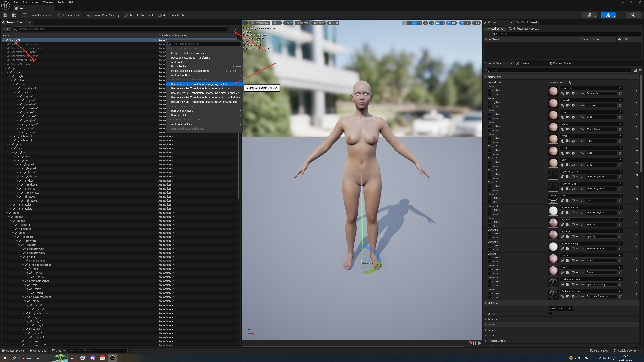The height and width of the screenshot is (362, 644).
Task: Enable Highlight for Element 0
Action: coord(490,90)
